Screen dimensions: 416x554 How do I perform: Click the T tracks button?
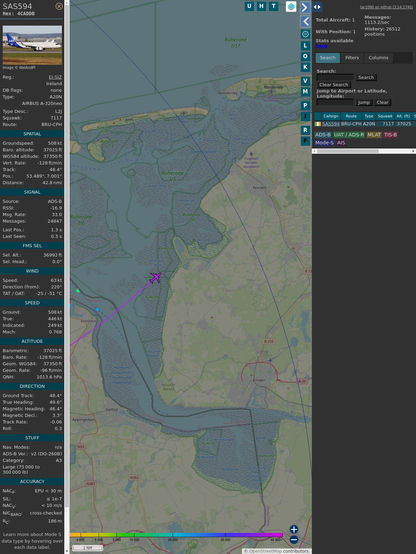click(273, 6)
